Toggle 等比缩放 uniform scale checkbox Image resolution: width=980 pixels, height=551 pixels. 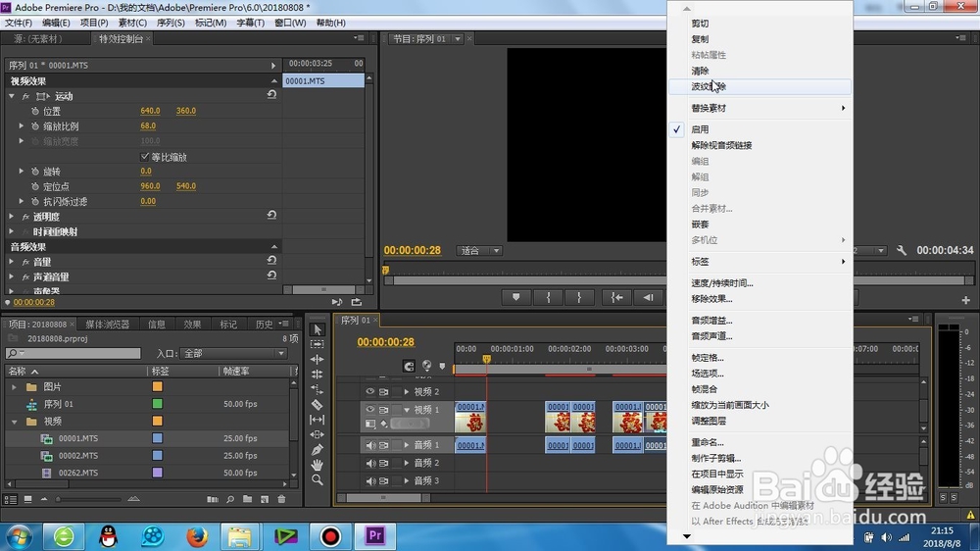pos(145,156)
